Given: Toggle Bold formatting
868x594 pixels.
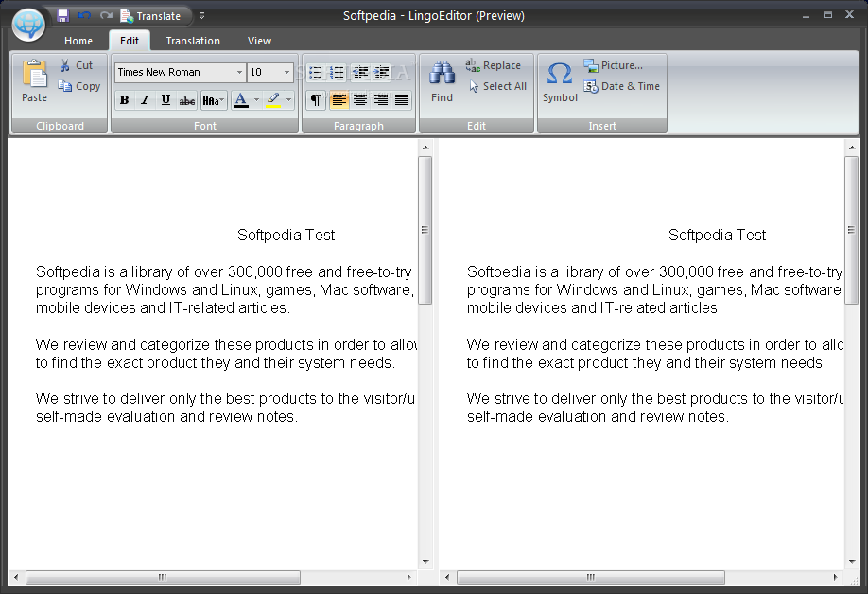Looking at the screenshot, I should 124,100.
